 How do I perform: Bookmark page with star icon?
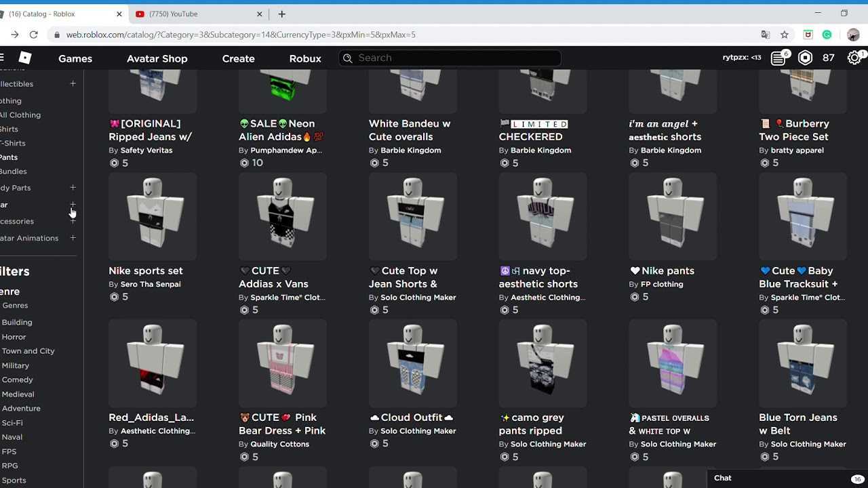(785, 35)
